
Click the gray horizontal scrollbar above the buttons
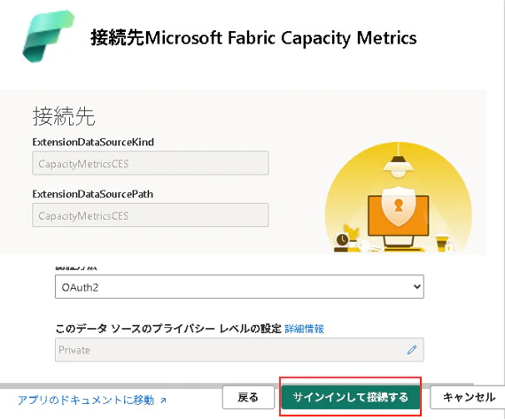(237, 386)
